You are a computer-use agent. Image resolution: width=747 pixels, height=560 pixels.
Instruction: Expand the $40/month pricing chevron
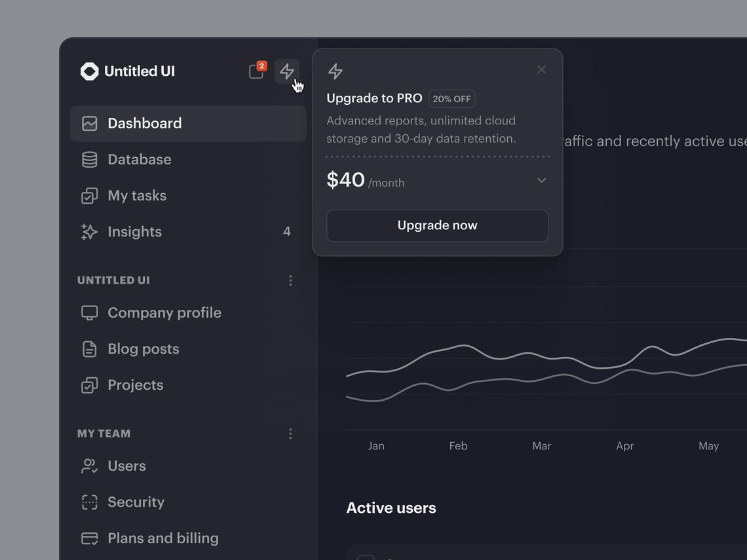541,180
